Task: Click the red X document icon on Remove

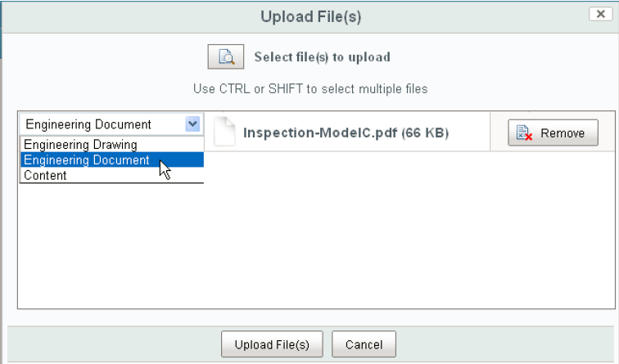Action: tap(524, 133)
